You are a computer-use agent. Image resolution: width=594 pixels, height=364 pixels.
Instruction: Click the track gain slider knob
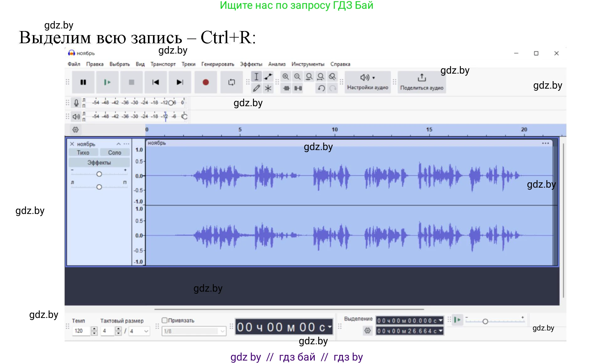[x=99, y=174]
